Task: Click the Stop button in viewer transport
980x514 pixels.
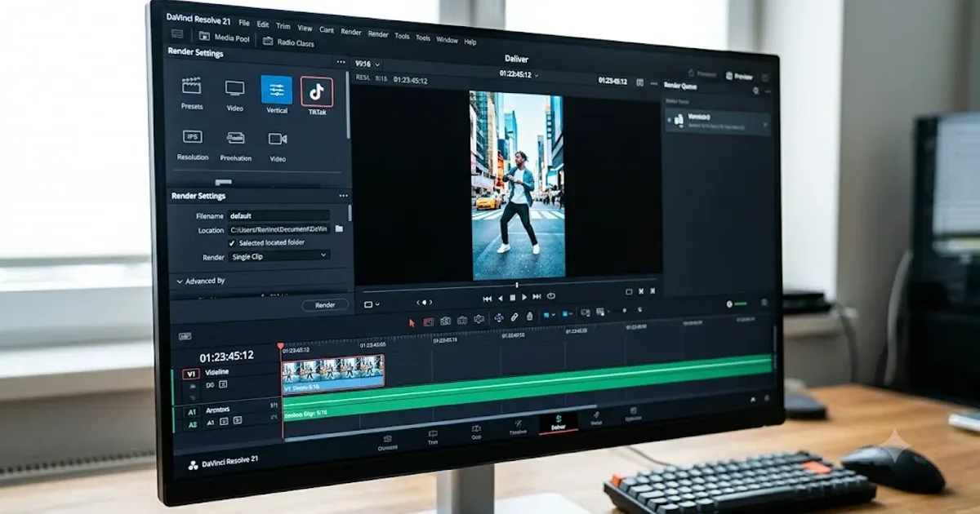Action: coord(513,297)
